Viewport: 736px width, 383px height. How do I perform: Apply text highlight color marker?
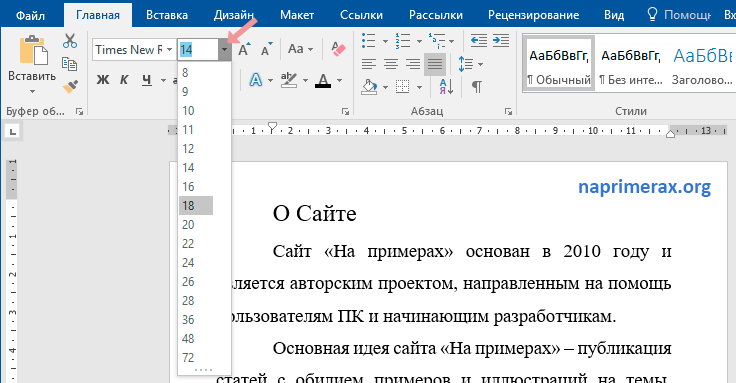(x=289, y=80)
